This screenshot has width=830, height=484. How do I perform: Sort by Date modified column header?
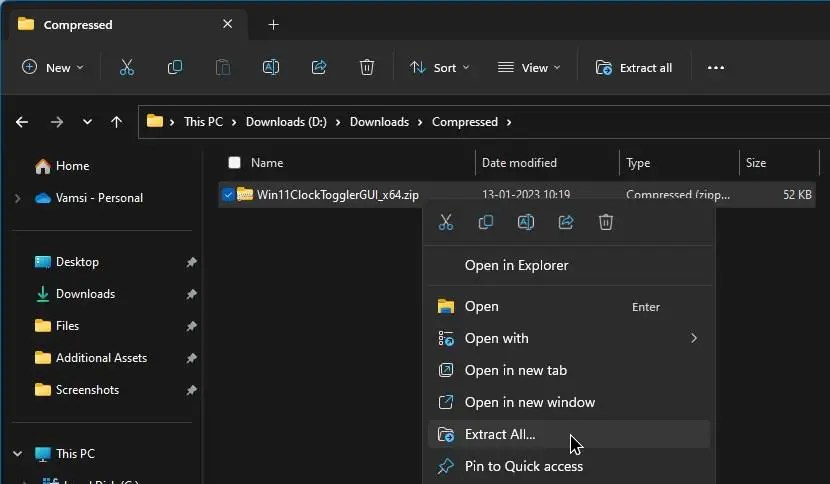(x=519, y=163)
